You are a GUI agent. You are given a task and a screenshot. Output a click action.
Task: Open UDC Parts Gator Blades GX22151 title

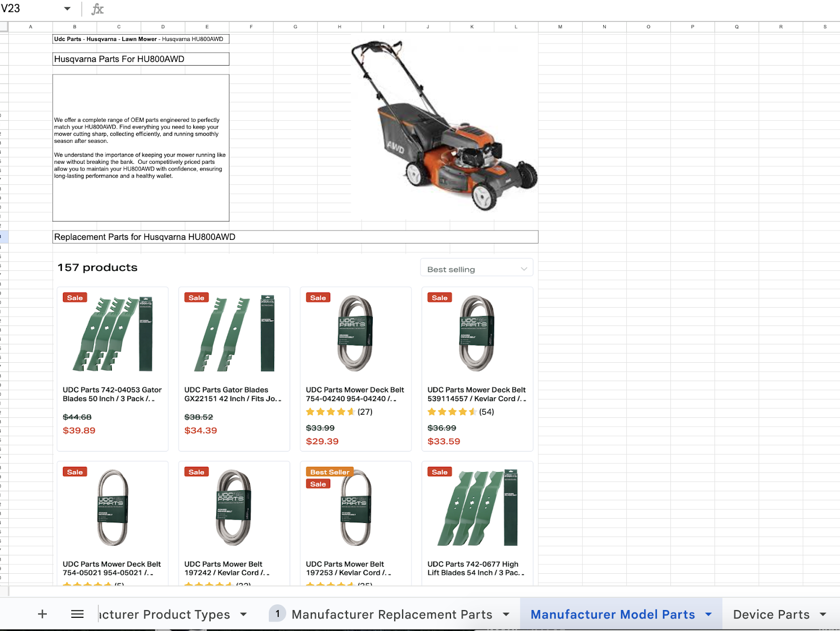point(233,394)
